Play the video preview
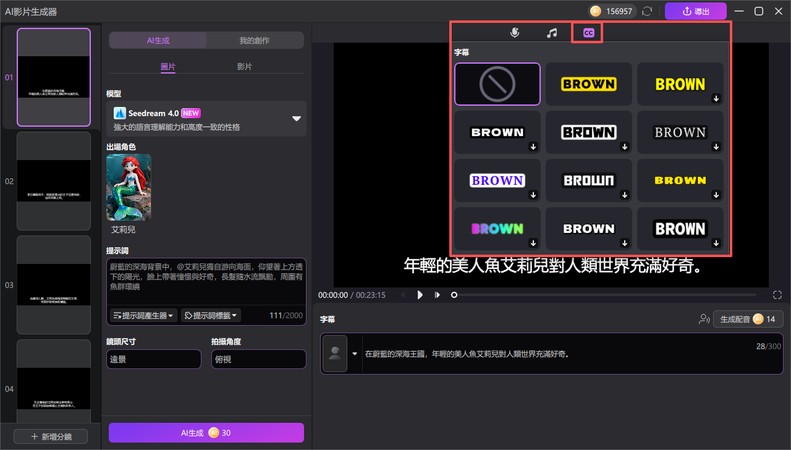Screen dimensions: 791x450 (x=420, y=295)
